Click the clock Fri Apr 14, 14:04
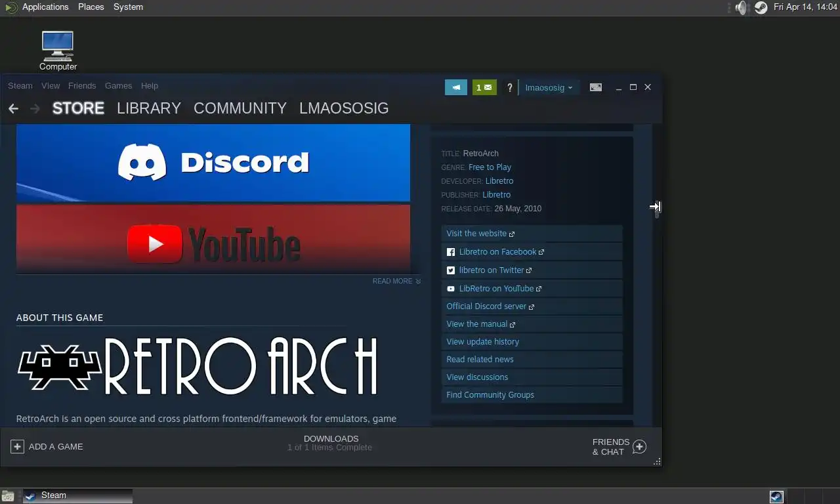The image size is (840, 504). [x=805, y=7]
